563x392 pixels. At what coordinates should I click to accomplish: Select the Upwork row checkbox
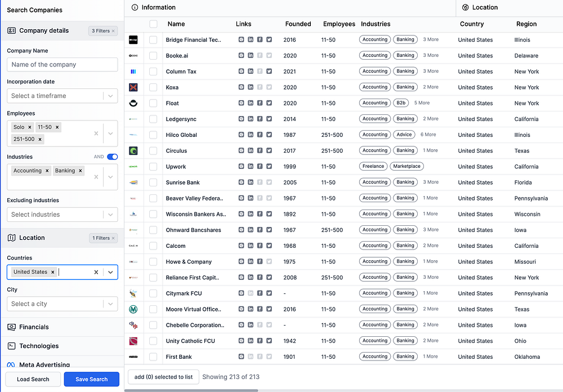(153, 166)
